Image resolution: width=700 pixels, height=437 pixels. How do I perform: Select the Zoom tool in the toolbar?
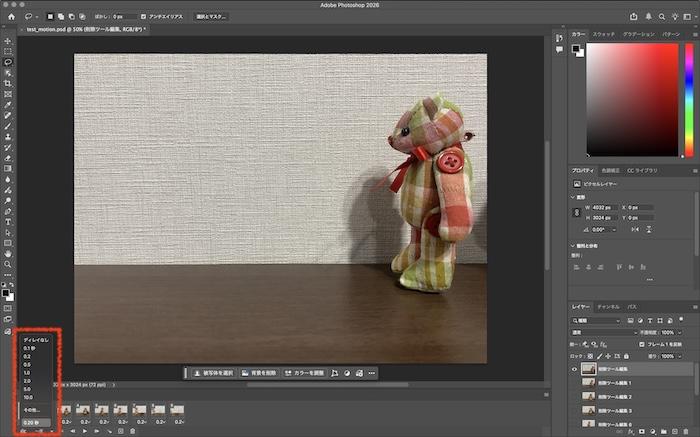coord(8,264)
